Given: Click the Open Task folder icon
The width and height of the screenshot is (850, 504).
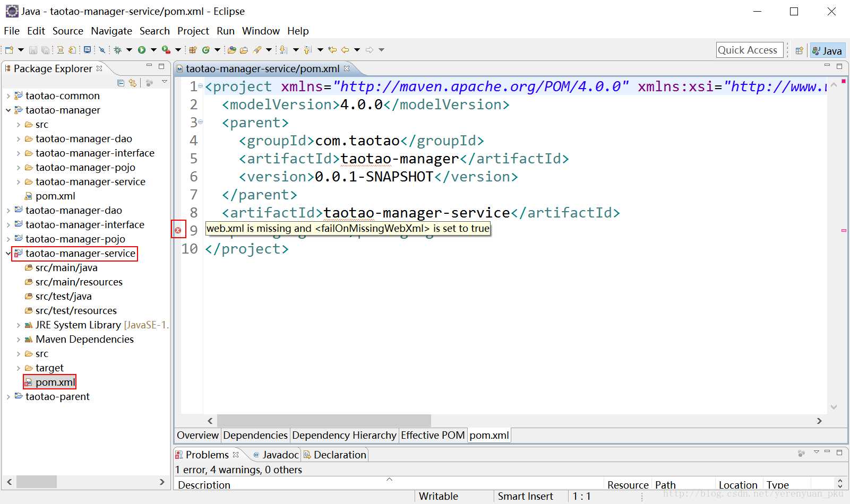Looking at the screenshot, I should 244,50.
